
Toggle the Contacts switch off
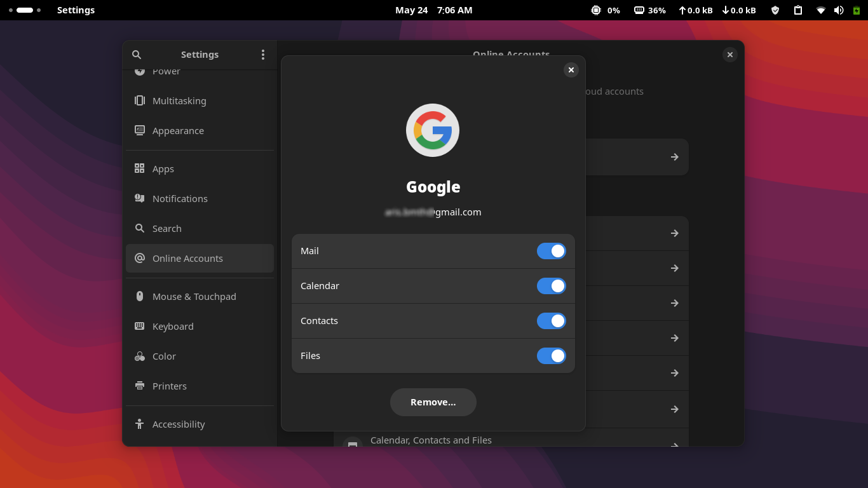[x=551, y=321]
